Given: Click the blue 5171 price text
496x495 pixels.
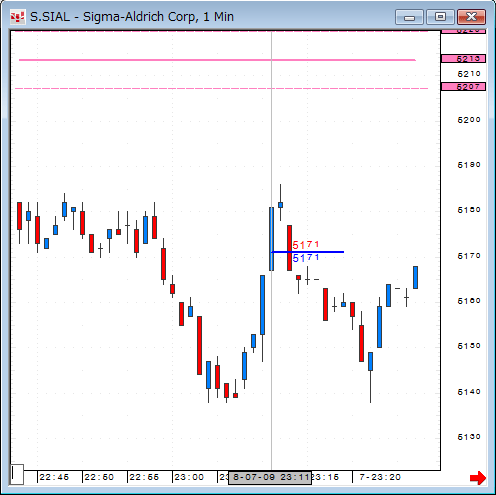Looking at the screenshot, I should [x=306, y=258].
